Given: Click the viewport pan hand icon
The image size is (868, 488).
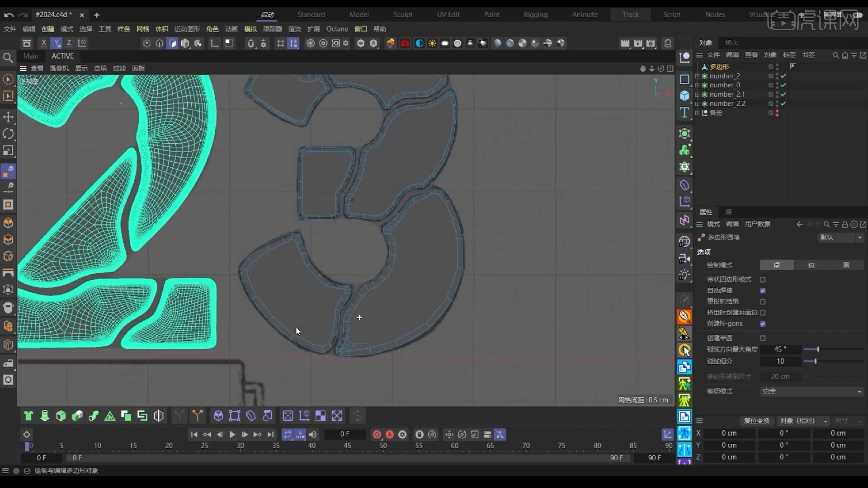Looking at the screenshot, I should (643, 68).
